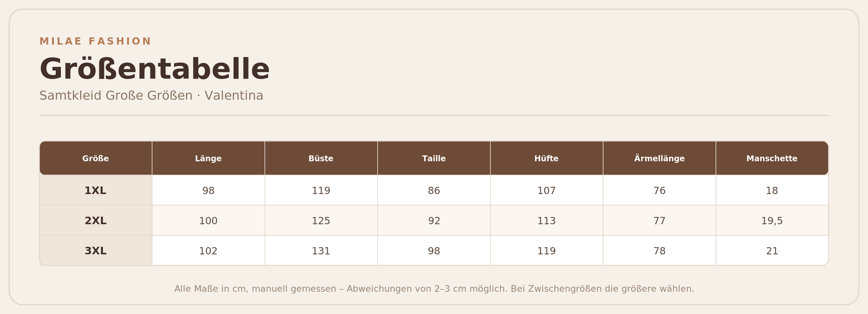Select the 2XL Ärmellänge value 77
The height and width of the screenshot is (314, 868).
pos(659,220)
